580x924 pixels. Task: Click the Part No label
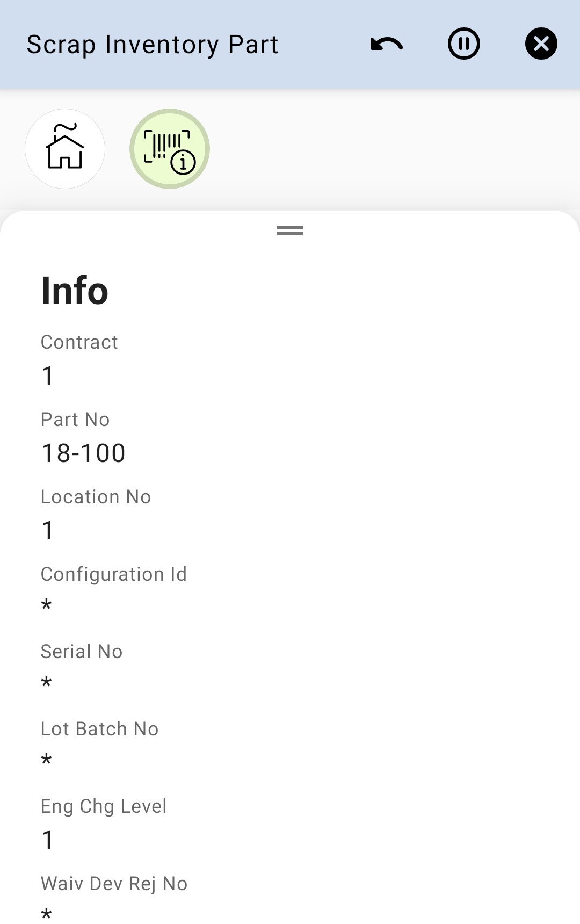[75, 420]
